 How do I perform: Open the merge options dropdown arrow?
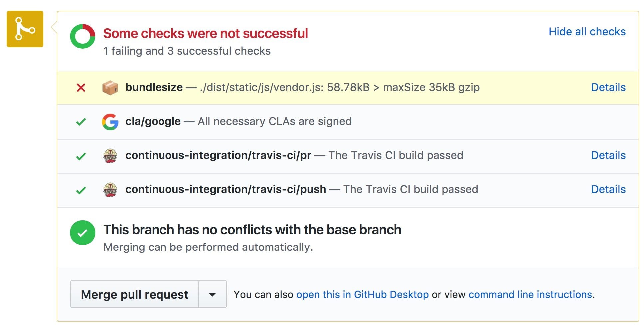[213, 294]
